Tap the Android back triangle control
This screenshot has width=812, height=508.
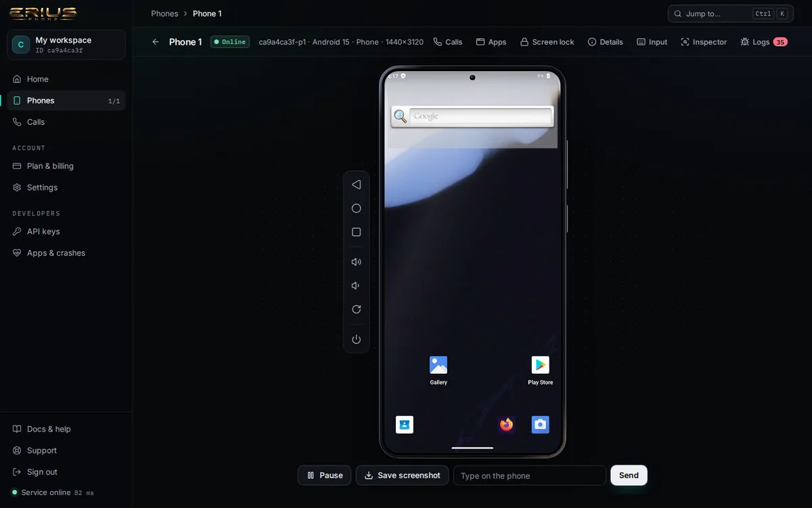point(356,184)
